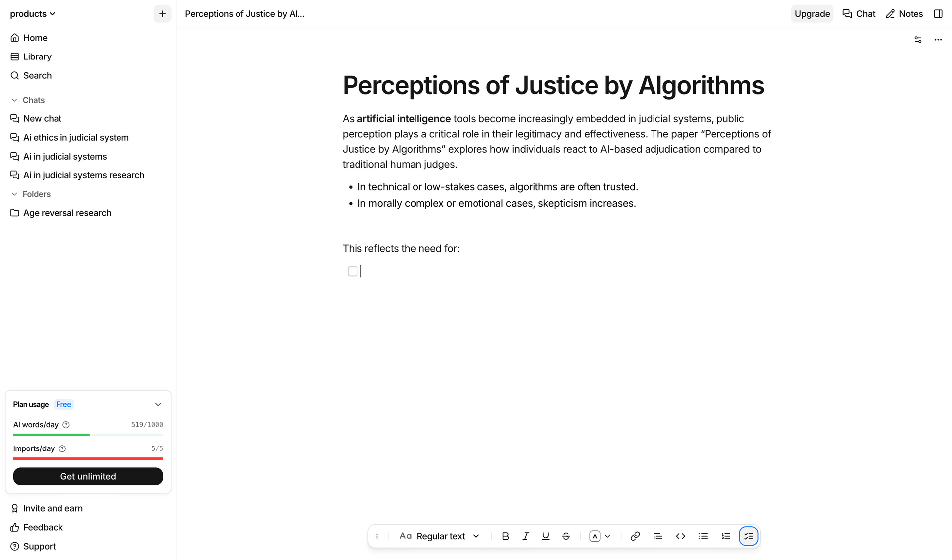Apply strikethrough formatting

coord(566,536)
